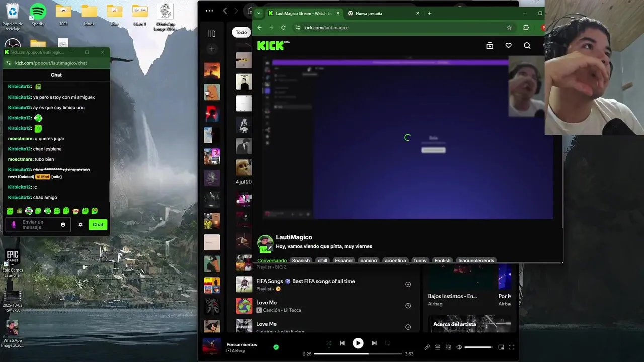644x362 pixels.
Task: Click the kick.com/lautimagico address bar
Action: (x=403, y=28)
